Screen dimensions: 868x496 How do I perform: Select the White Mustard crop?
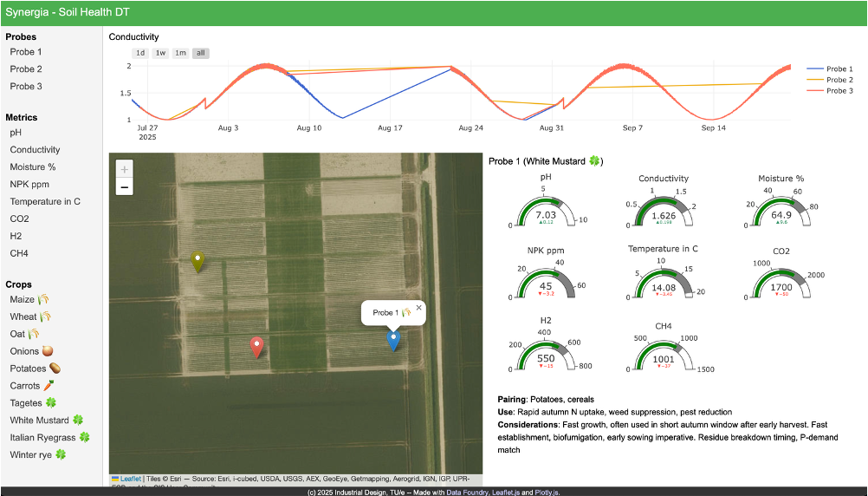click(47, 420)
